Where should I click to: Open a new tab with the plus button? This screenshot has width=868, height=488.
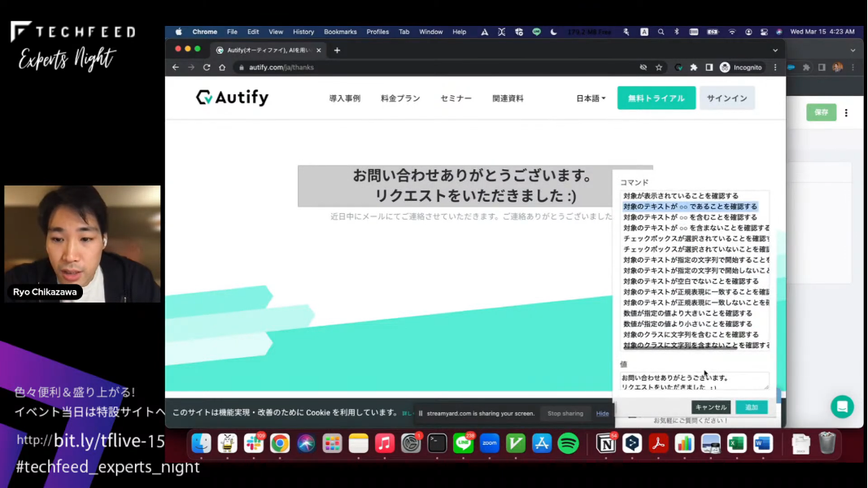pos(337,50)
